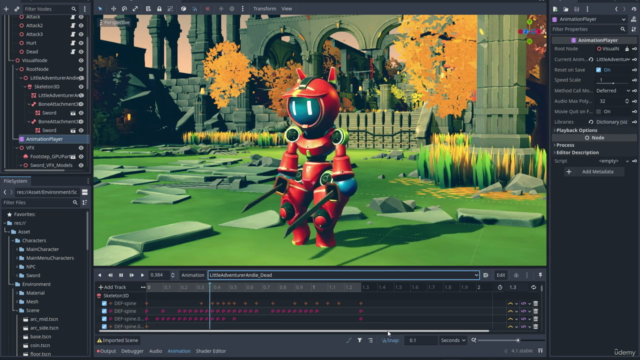640x360 pixels.
Task: Uncheck Reset on Save option
Action: (598, 70)
